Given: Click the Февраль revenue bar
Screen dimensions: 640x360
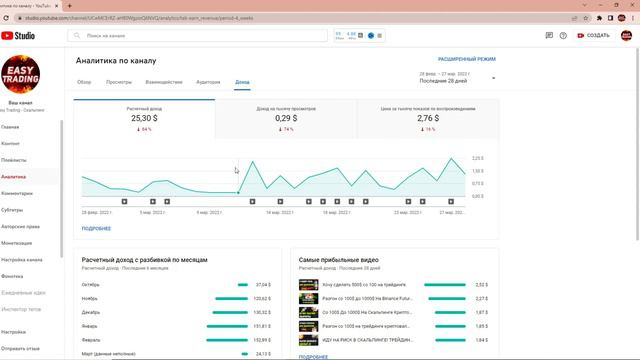Looking at the screenshot, I should (227, 340).
